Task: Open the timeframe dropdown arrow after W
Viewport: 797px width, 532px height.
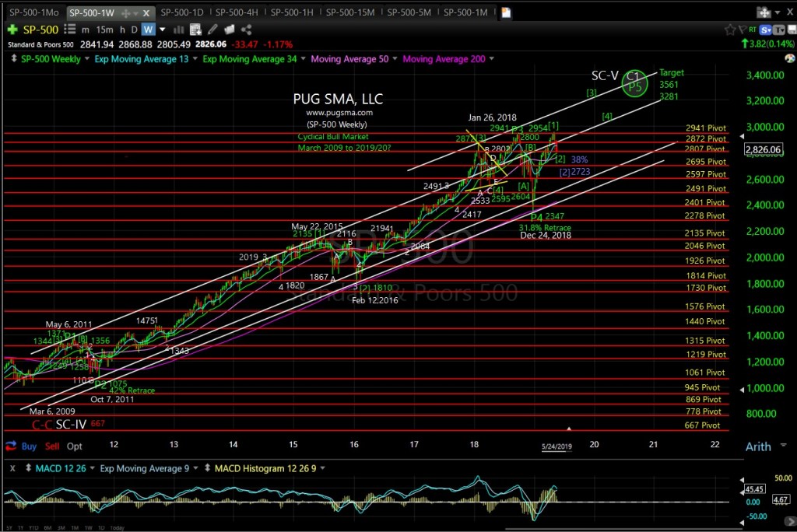Action: pyautogui.click(x=162, y=30)
